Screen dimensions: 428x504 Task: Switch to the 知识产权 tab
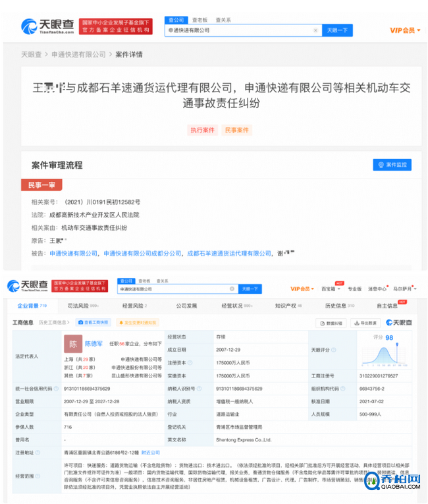288,306
